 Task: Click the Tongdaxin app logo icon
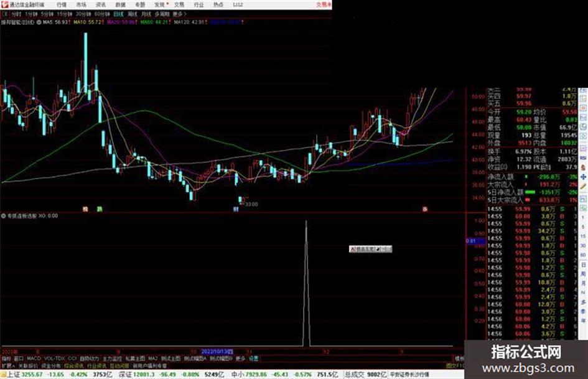point(4,4)
